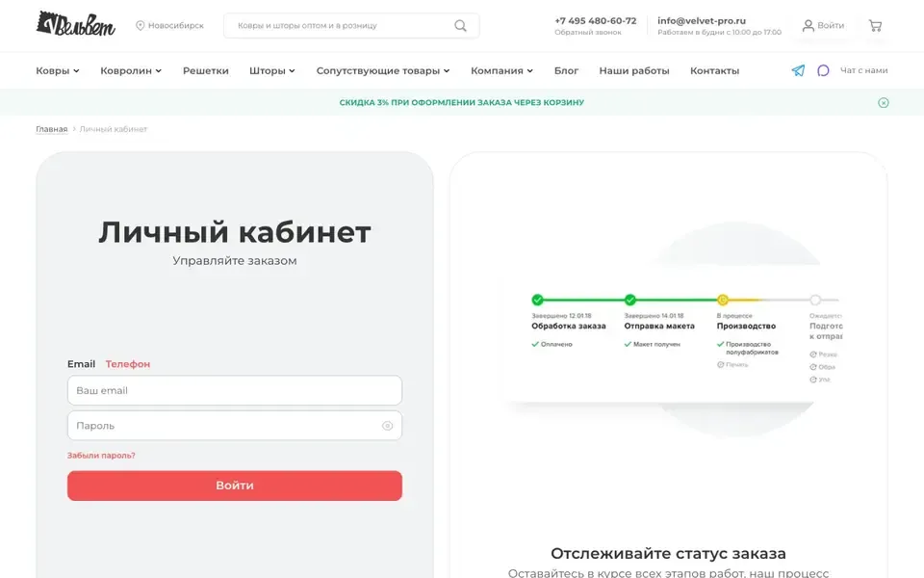Open Наши работы page

pos(634,70)
